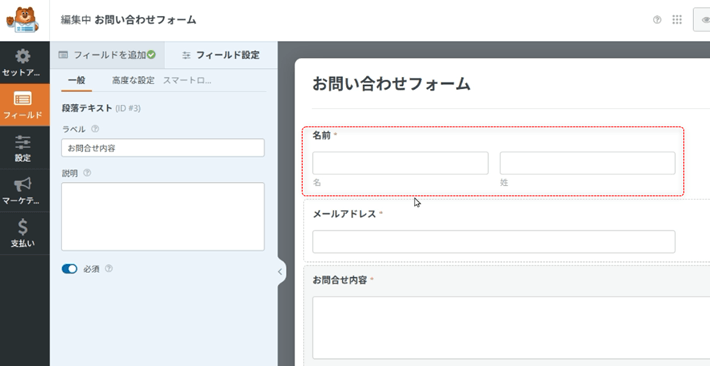Open the Setup panel gear icon

coord(22,57)
